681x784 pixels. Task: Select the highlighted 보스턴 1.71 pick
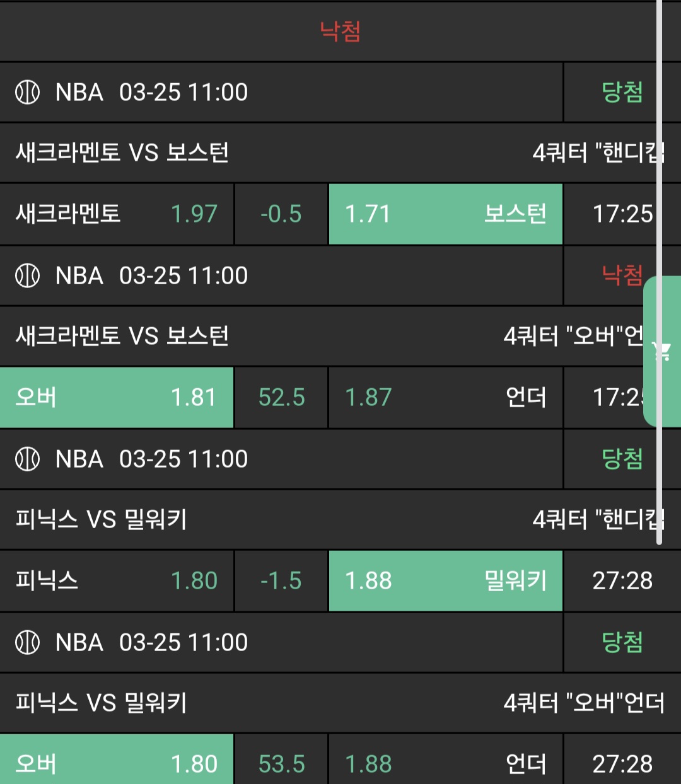445,214
